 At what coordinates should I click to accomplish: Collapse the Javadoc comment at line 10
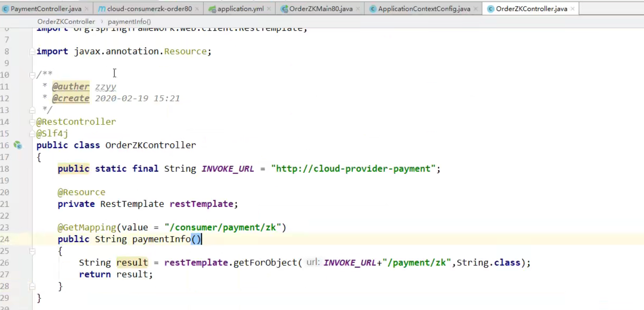pyautogui.click(x=32, y=75)
